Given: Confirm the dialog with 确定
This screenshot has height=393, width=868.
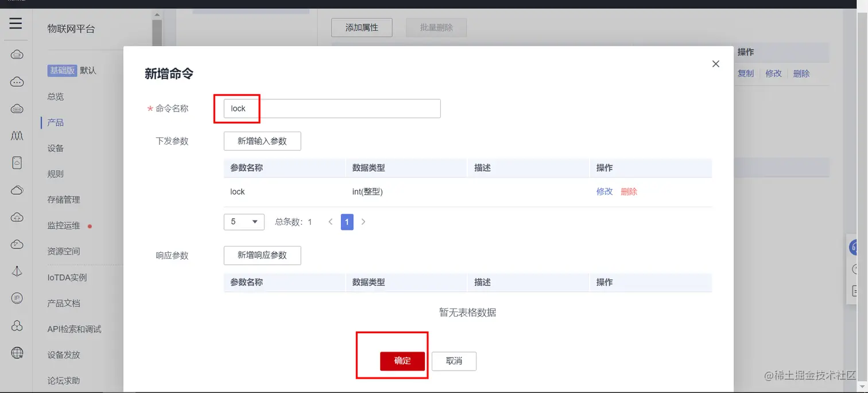Looking at the screenshot, I should (402, 361).
